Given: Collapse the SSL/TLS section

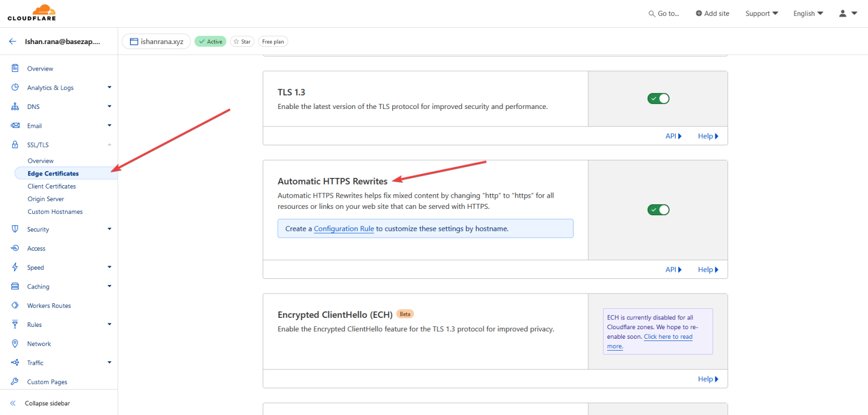Looking at the screenshot, I should pyautogui.click(x=109, y=145).
